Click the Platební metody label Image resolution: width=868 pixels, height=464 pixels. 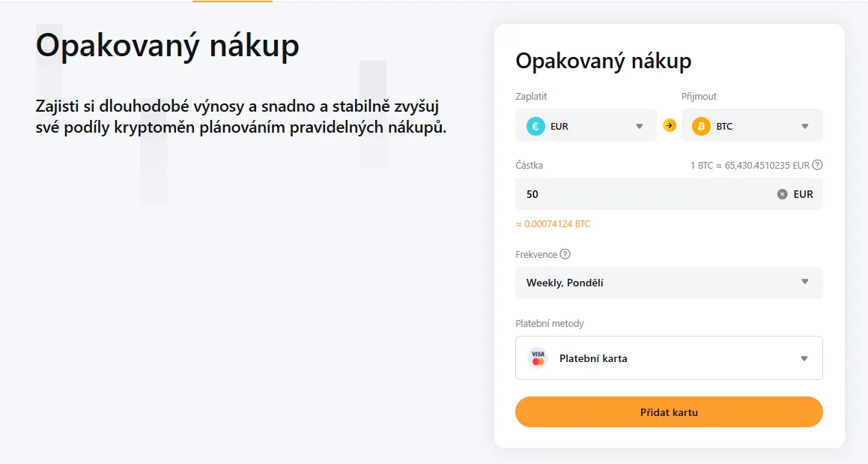pyautogui.click(x=550, y=323)
